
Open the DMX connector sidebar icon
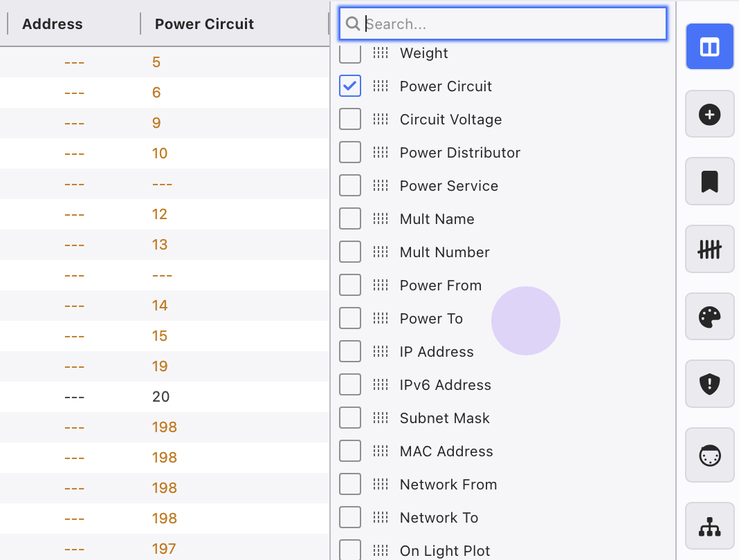tap(709, 456)
